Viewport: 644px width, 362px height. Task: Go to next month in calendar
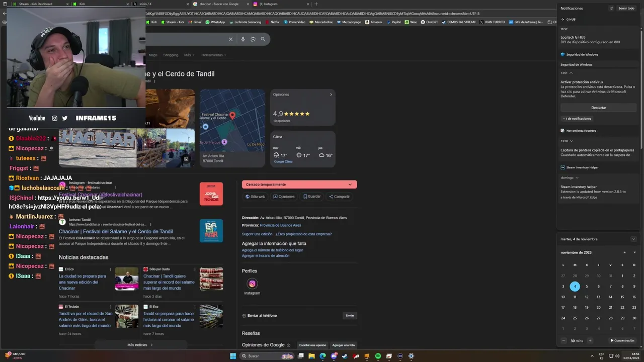coord(634,252)
